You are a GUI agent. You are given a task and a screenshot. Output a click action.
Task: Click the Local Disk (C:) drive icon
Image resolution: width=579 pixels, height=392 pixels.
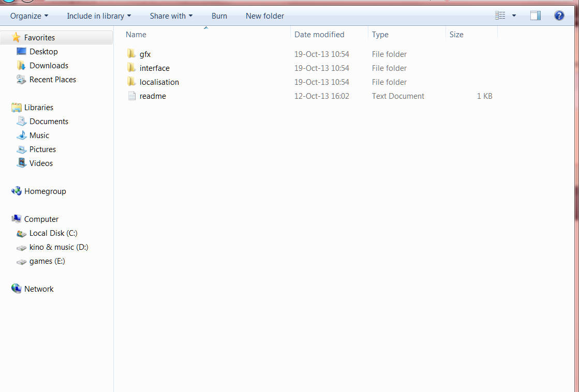pos(21,234)
